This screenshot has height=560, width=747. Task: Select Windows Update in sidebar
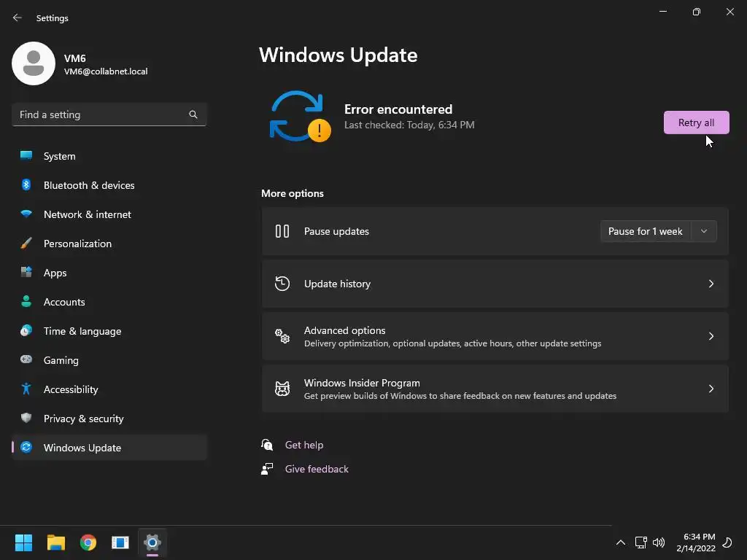pyautogui.click(x=109, y=448)
